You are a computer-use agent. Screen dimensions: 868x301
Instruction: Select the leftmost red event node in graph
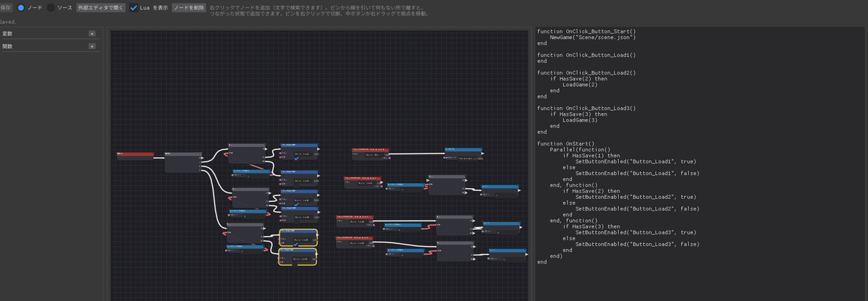pyautogui.click(x=135, y=155)
